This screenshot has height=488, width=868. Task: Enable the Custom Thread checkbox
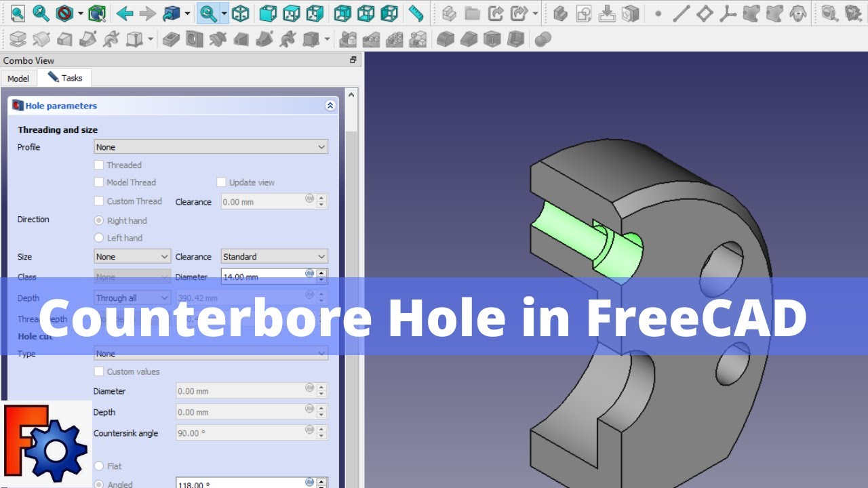click(99, 201)
